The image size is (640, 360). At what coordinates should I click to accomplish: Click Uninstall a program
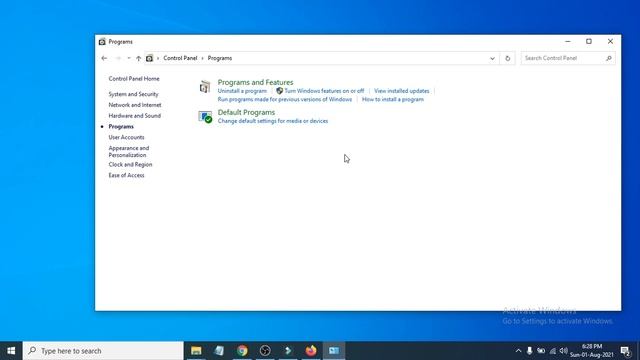click(242, 91)
